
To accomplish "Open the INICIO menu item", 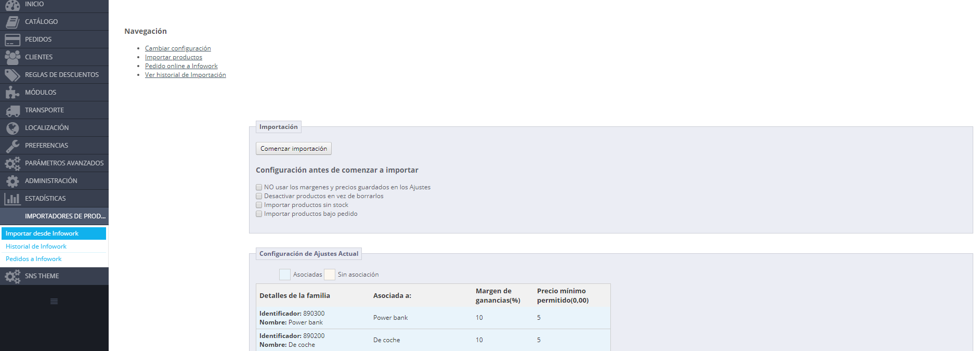I will click(x=54, y=5).
